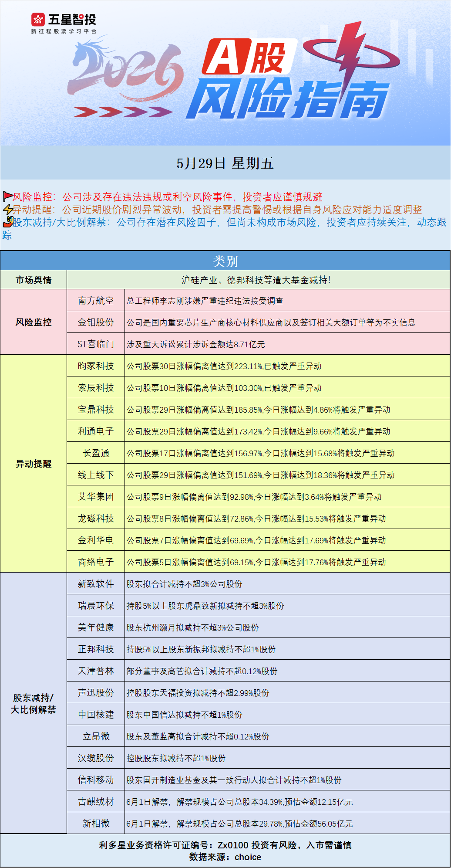Click the 龙磁科技 stock name
This screenshot has width=451, height=868.
pos(96,519)
